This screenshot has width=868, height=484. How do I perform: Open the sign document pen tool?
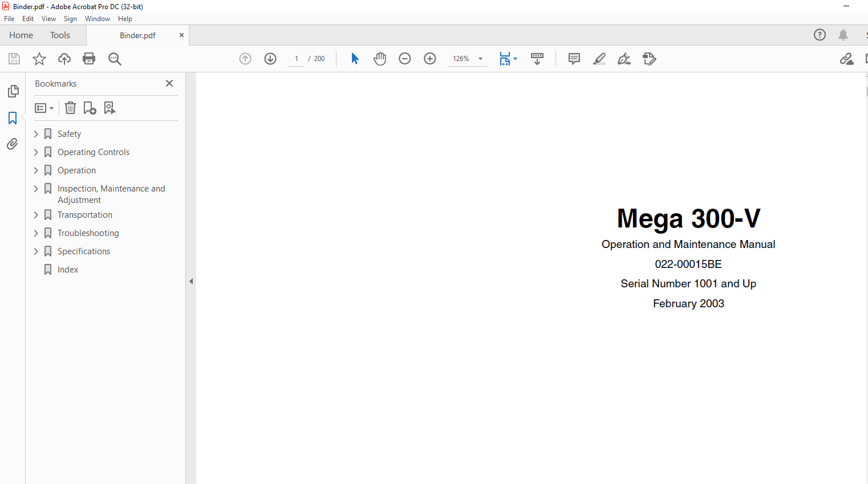click(x=624, y=59)
